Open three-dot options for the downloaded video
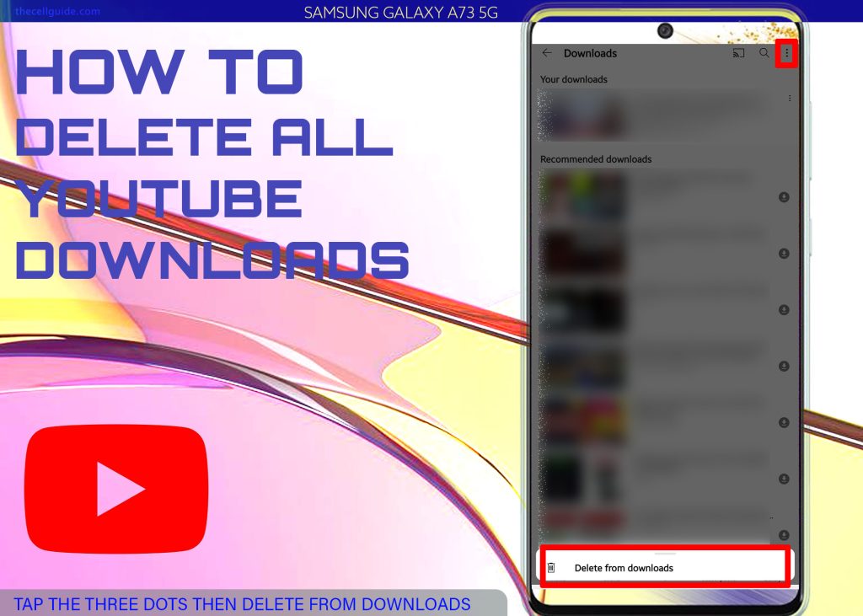The width and height of the screenshot is (863, 616). tap(789, 98)
